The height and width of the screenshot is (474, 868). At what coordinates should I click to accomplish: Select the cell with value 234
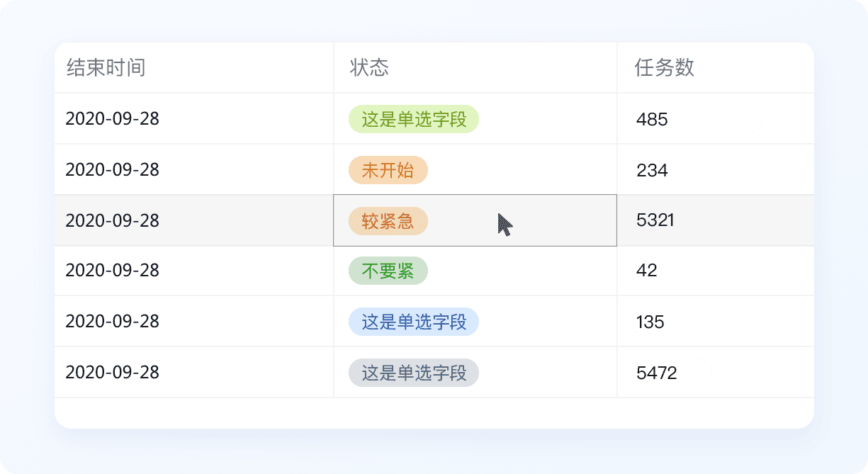click(x=652, y=170)
